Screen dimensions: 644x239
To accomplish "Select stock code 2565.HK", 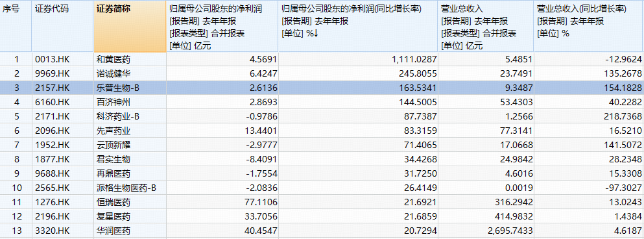I will 52,188.
